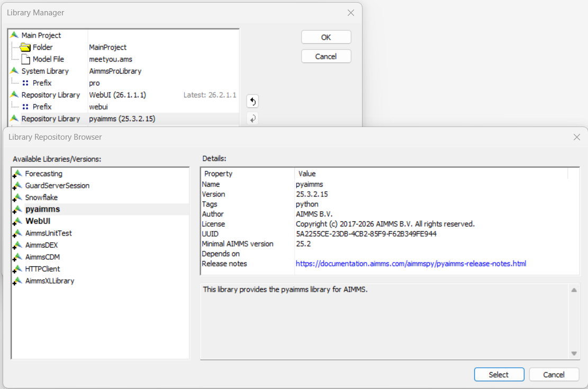Viewport: 588px width, 389px height.
Task: Open the pyaimms release notes link
Action: (411, 264)
